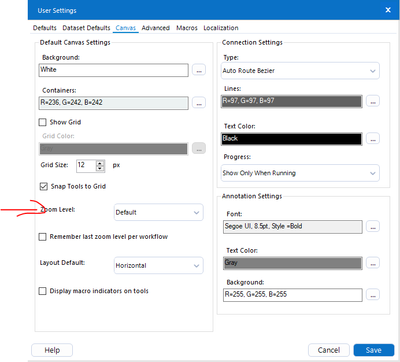Viewport: 400px width, 362px height.
Task: Click the Cancel button
Action: [329, 350]
